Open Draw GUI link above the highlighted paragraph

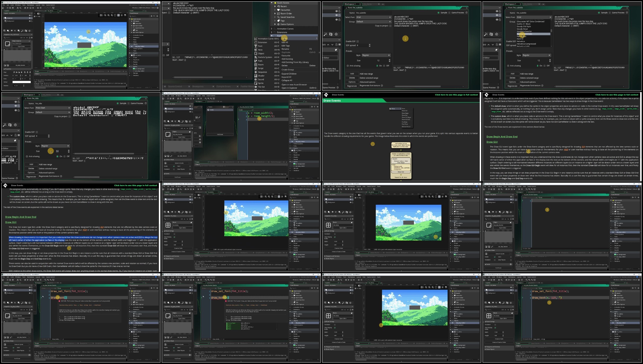pos(11,222)
